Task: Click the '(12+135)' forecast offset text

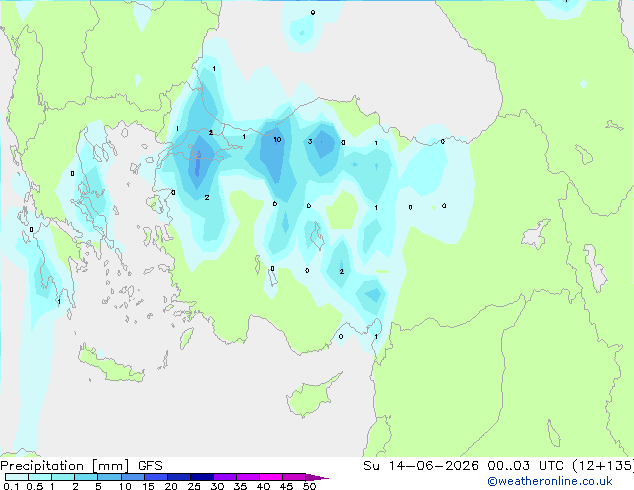Action: [603, 466]
